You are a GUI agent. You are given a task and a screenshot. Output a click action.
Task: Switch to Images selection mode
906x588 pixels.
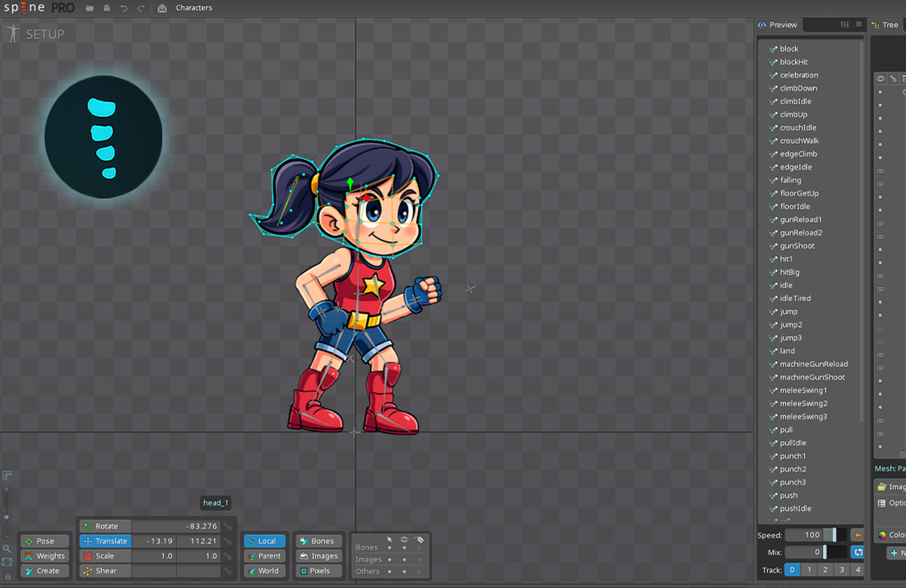point(319,556)
